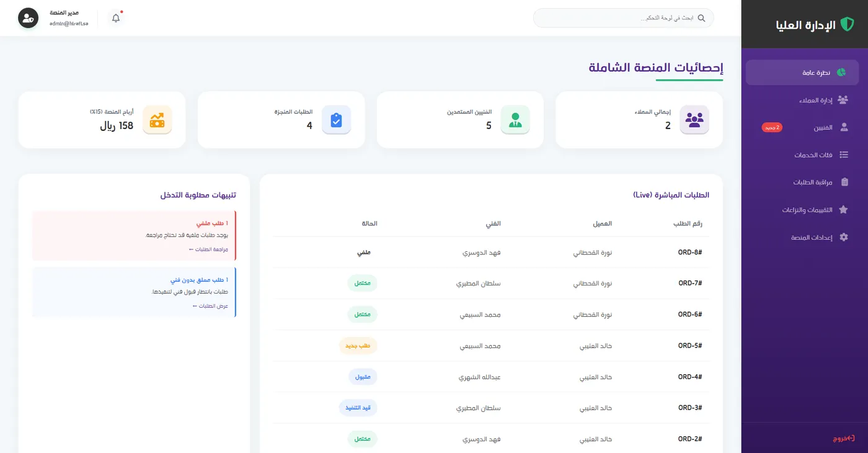Click the ملغي status text
The height and width of the screenshot is (453, 868).
(363, 252)
